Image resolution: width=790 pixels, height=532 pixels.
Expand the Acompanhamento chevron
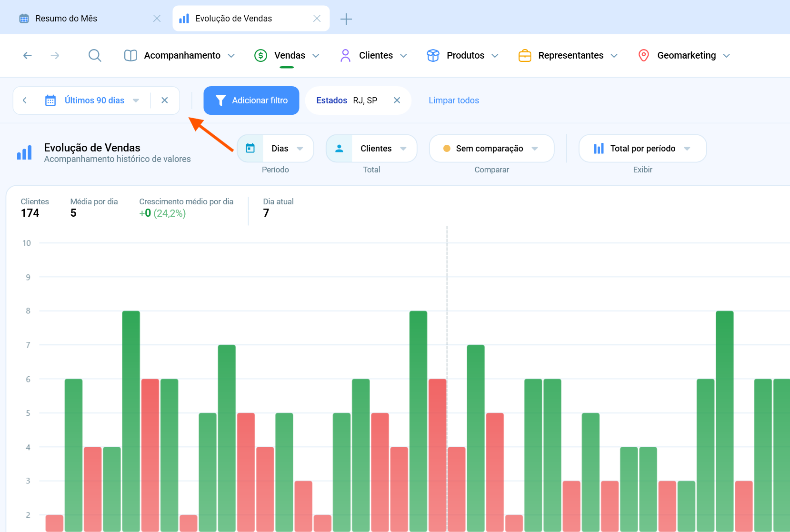pyautogui.click(x=231, y=56)
